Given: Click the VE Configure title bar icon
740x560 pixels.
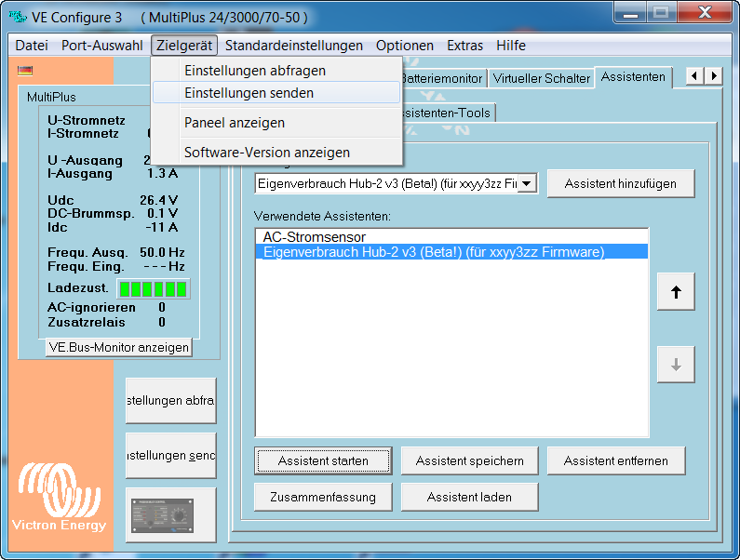Looking at the screenshot, I should (x=17, y=17).
